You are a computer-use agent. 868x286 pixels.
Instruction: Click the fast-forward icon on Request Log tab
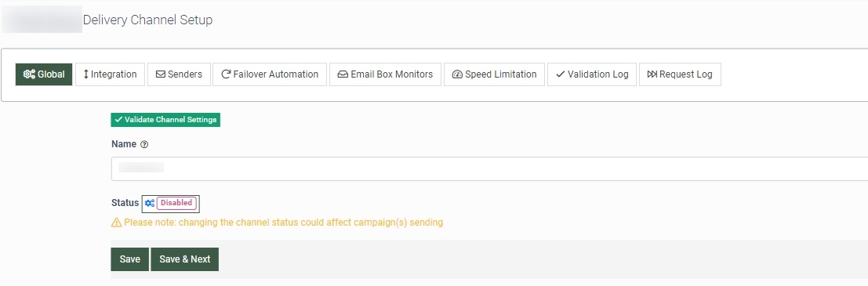[x=652, y=74]
